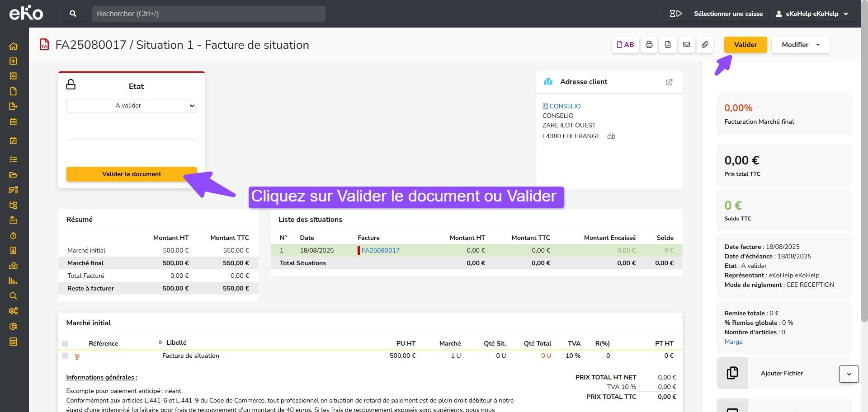868x412 pixels.
Task: Open the FA25080017 invoice link
Action: (x=380, y=250)
